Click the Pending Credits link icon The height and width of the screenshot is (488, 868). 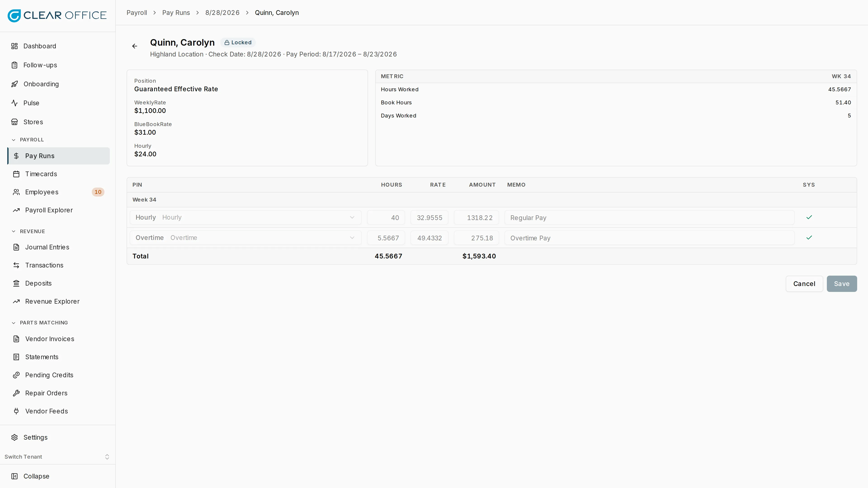(16, 375)
